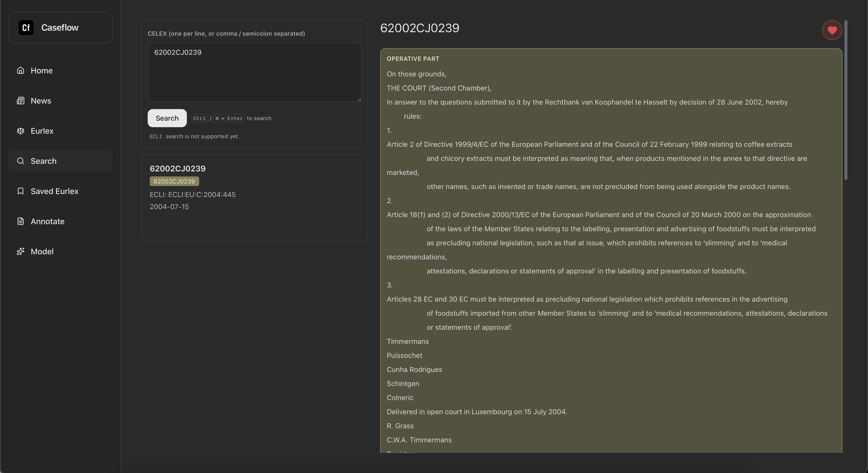Open Saved Eurlex from the sidebar

coord(60,191)
